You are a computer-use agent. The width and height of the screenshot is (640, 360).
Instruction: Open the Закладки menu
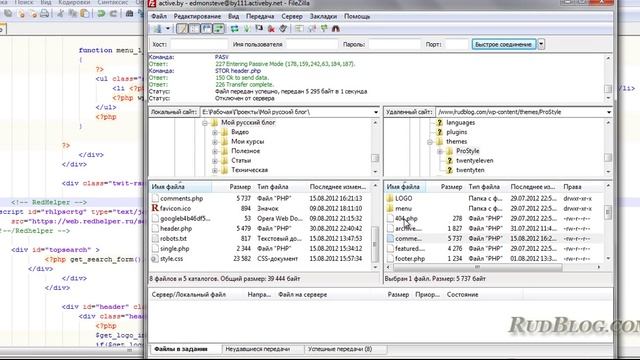[x=323, y=16]
